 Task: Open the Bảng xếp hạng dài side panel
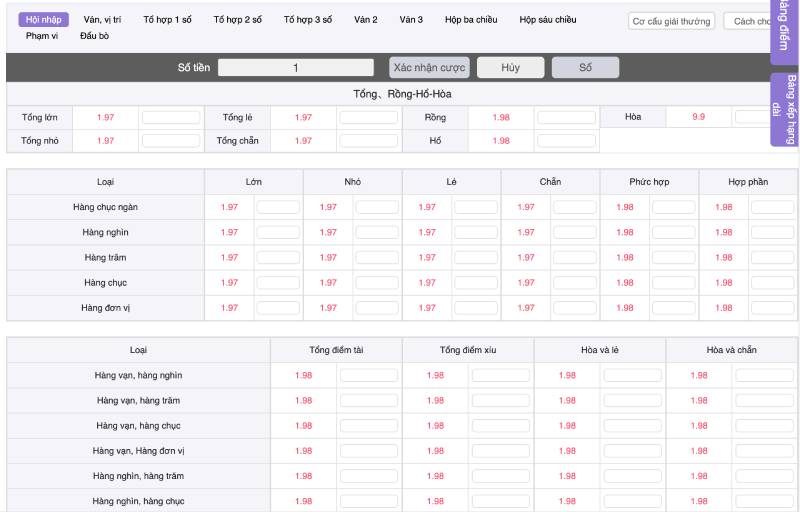tap(784, 110)
